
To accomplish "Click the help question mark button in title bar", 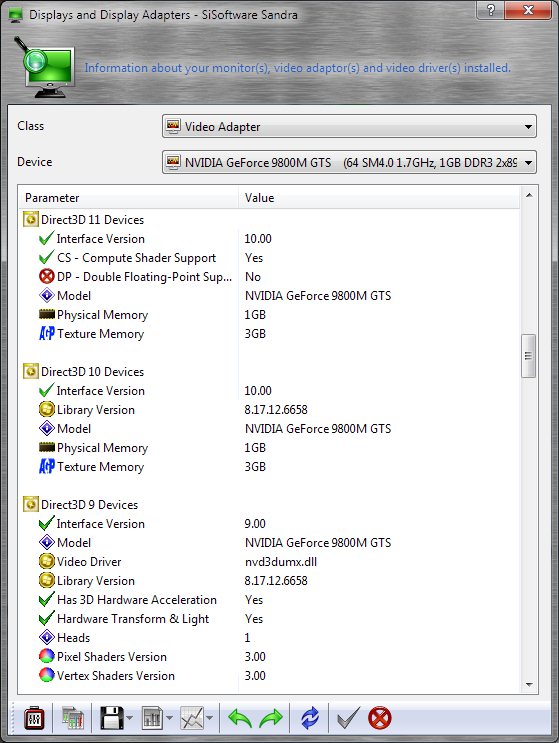I will click(491, 9).
